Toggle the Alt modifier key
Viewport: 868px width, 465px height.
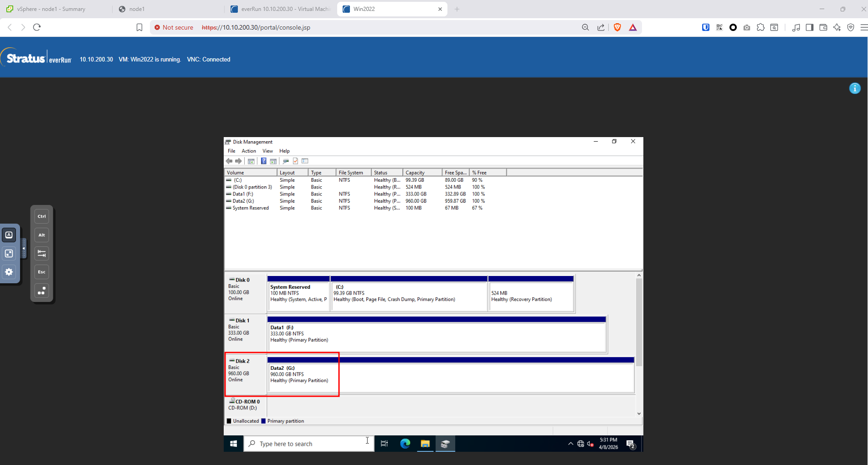pos(41,235)
